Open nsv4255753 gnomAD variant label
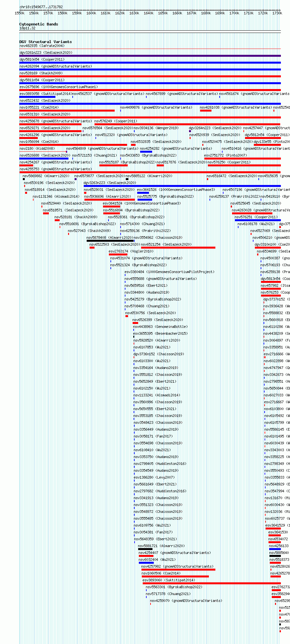290x644 pixels. (56, 169)
